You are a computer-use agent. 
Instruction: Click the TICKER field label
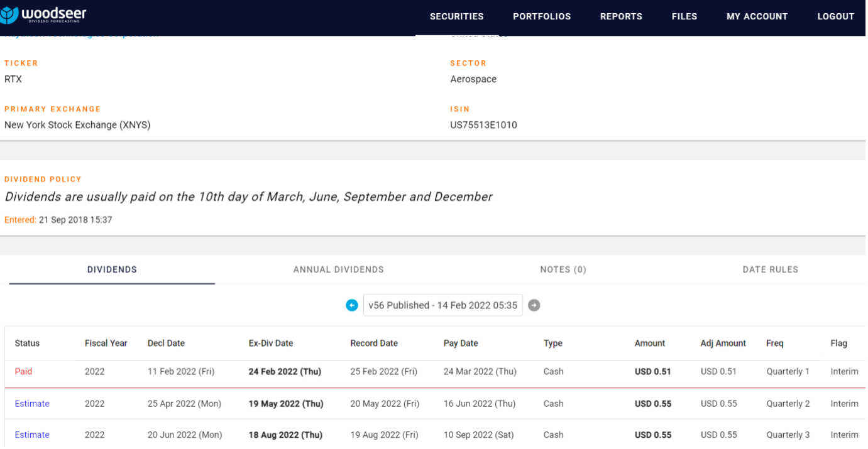[x=21, y=63]
